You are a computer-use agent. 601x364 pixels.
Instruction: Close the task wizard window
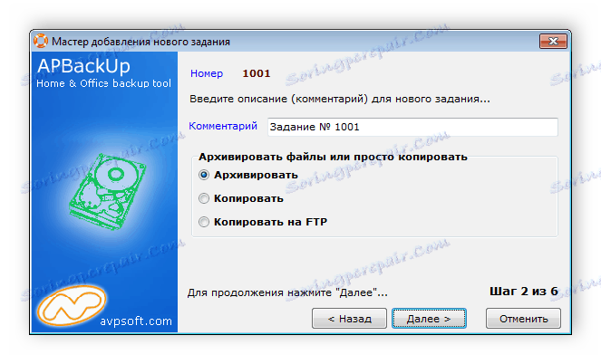click(x=553, y=41)
